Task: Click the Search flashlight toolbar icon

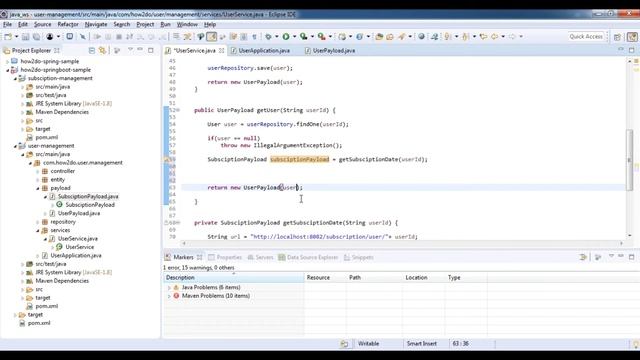Action: click(x=401, y=37)
